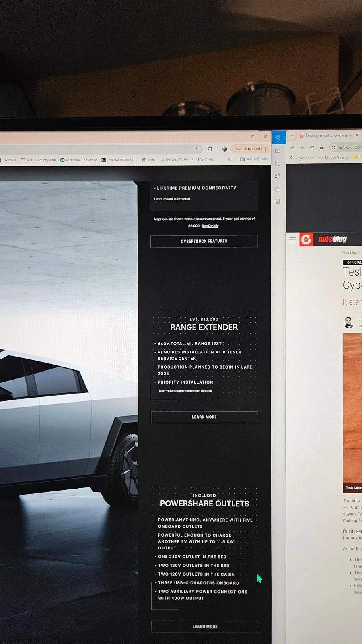362x644 pixels.
Task: Click the autoblog.com address bar
Action: click(x=346, y=147)
